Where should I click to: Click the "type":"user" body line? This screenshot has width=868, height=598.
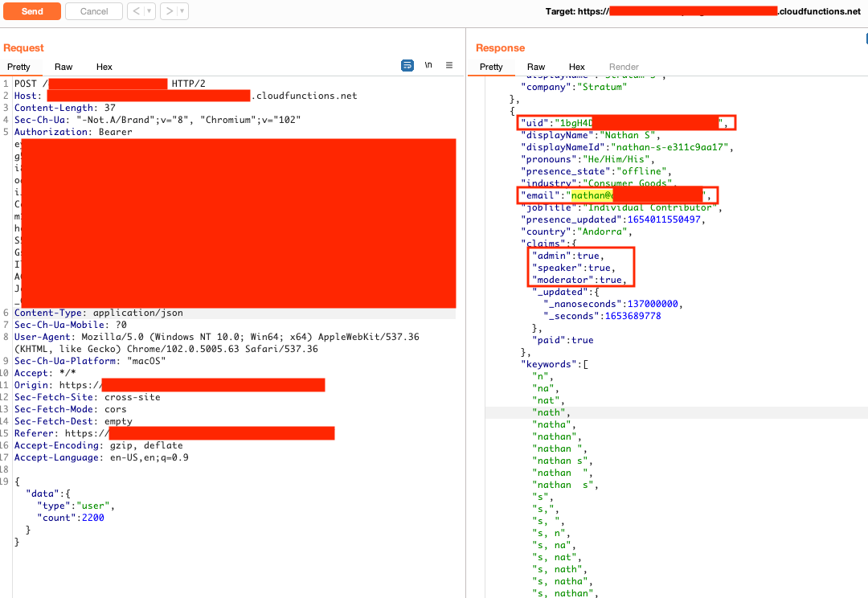pos(76,506)
